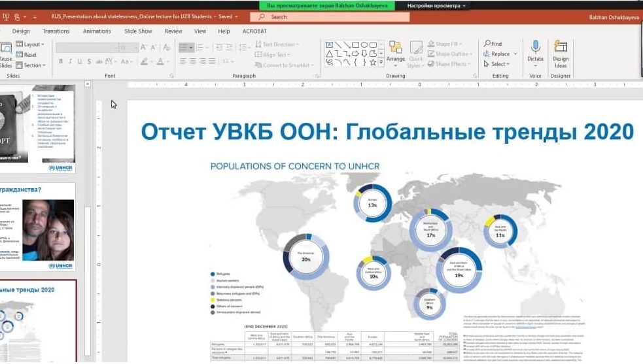Apply text highlight color
Viewport: 643px width, 364px height.
point(144,61)
